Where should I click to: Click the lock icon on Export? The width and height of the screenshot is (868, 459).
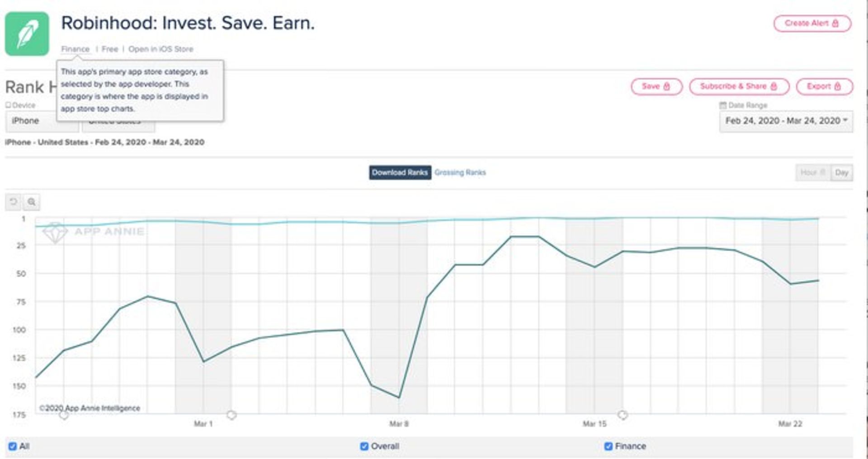tap(837, 86)
